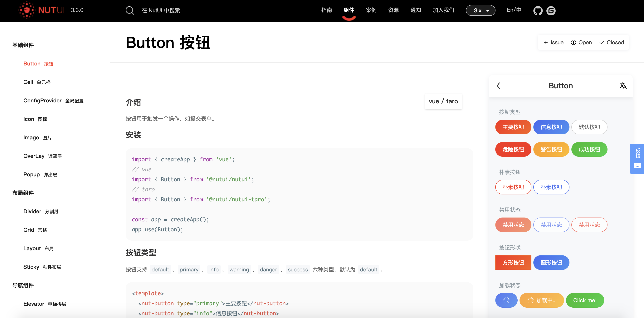The width and height of the screenshot is (644, 318).
Task: Click the blue loading spinner button
Action: pyautogui.click(x=506, y=300)
